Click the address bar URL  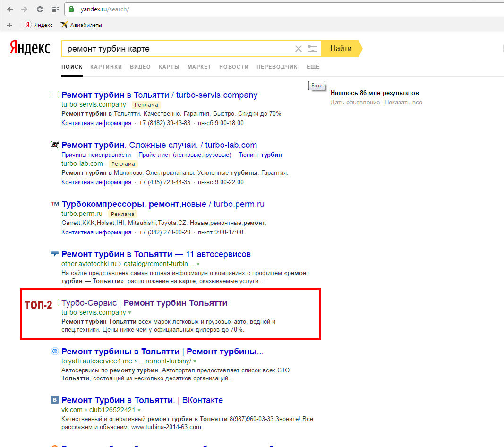(x=105, y=9)
